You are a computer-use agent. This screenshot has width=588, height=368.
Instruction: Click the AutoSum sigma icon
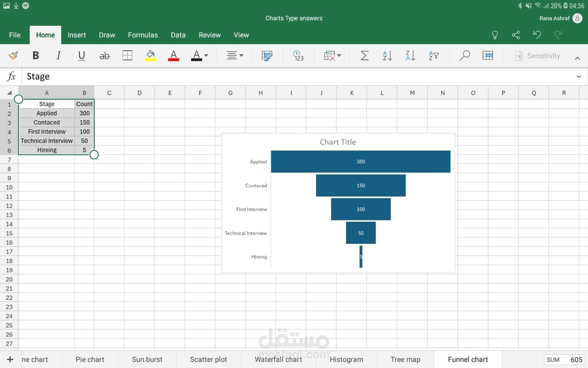coord(364,56)
